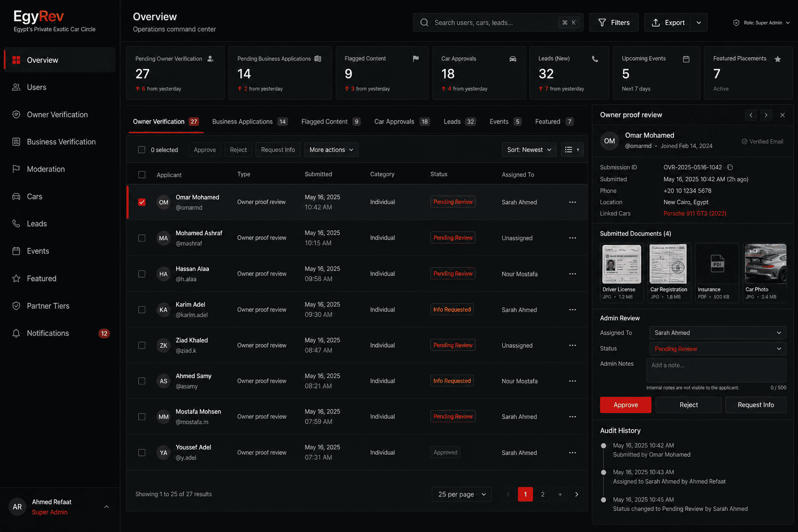Viewport: 798px width, 532px height.
Task: Click the Admin Notes text field
Action: coord(716,370)
